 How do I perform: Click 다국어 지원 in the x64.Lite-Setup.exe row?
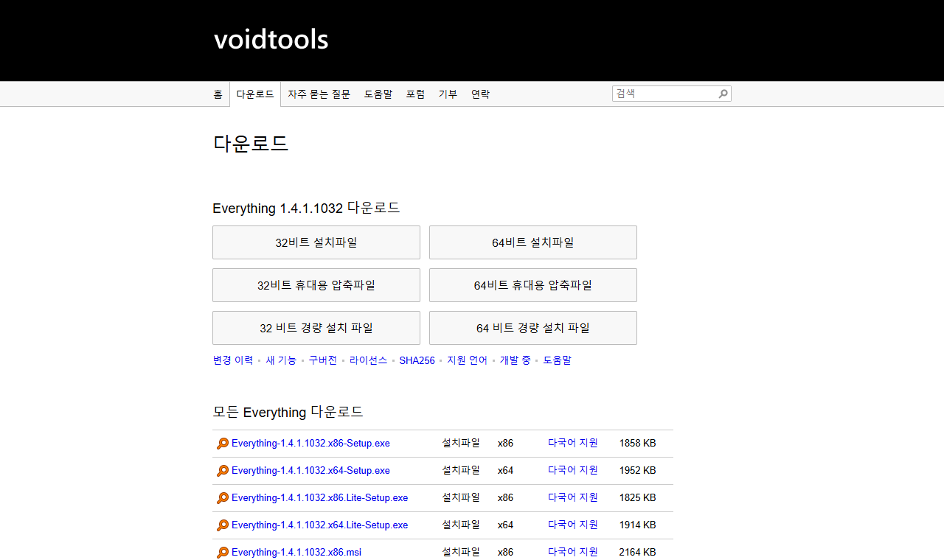(573, 525)
